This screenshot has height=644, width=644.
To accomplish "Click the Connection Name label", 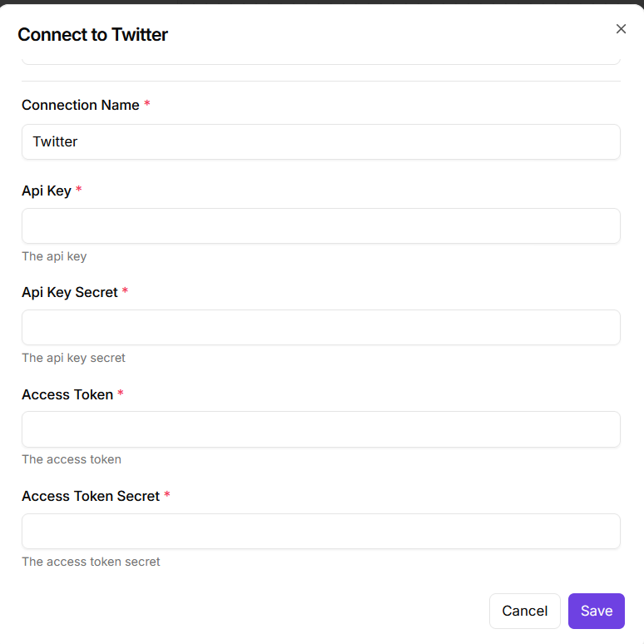I will 80,105.
